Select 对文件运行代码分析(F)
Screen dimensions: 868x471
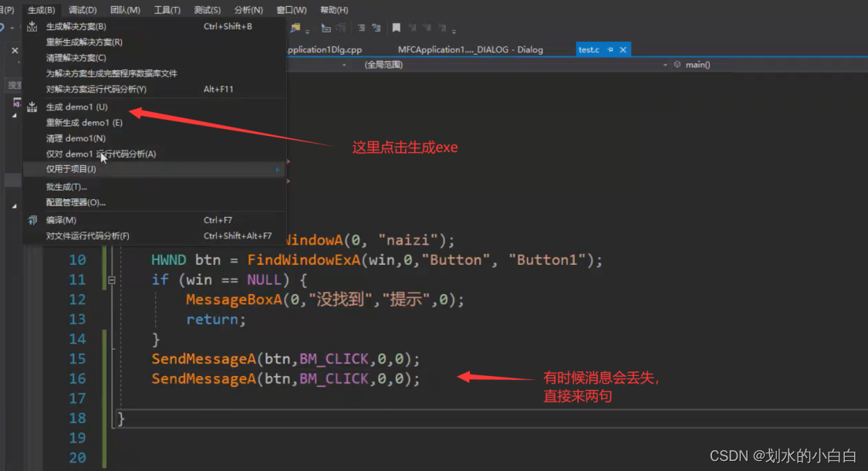click(x=154, y=235)
